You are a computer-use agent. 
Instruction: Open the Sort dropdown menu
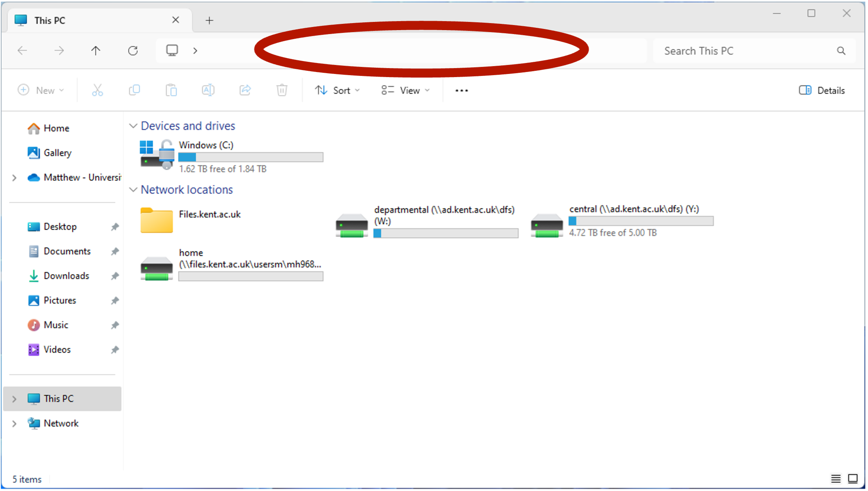click(x=337, y=90)
